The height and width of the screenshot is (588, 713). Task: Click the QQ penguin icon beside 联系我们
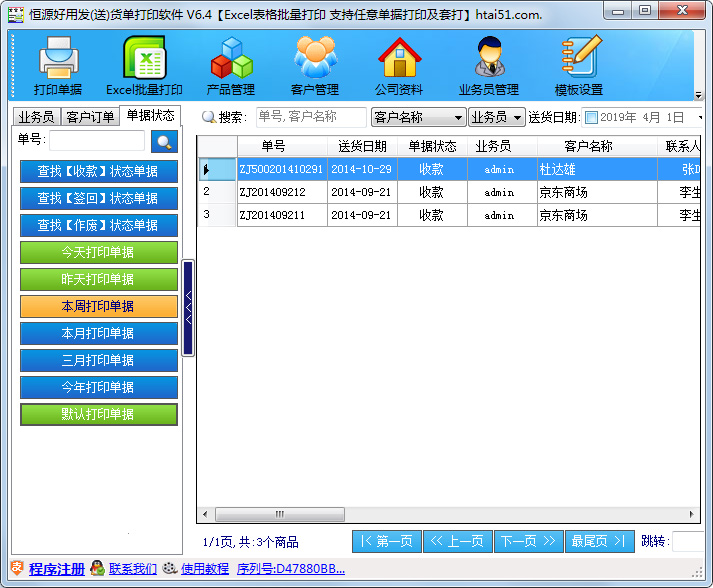tap(97, 568)
